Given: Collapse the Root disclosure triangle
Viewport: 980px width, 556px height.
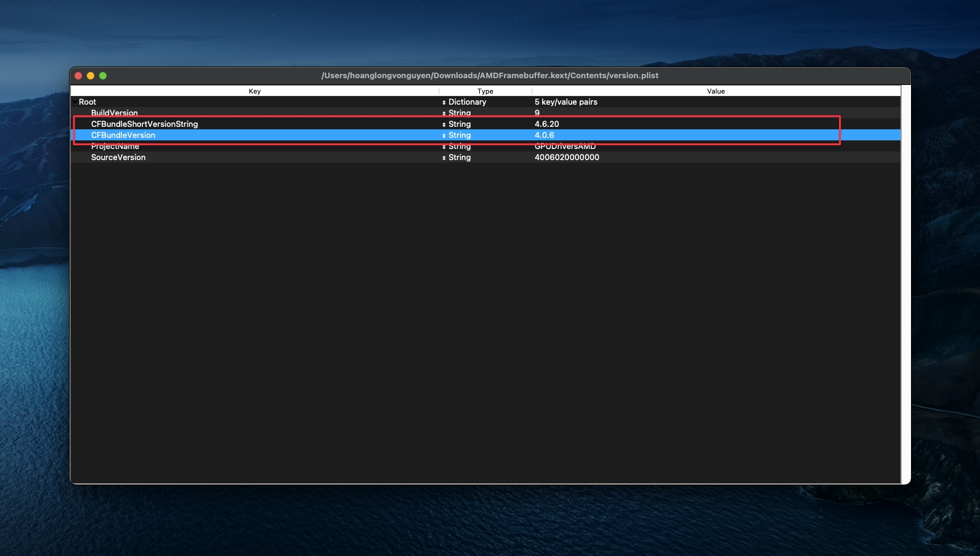Looking at the screenshot, I should (75, 102).
